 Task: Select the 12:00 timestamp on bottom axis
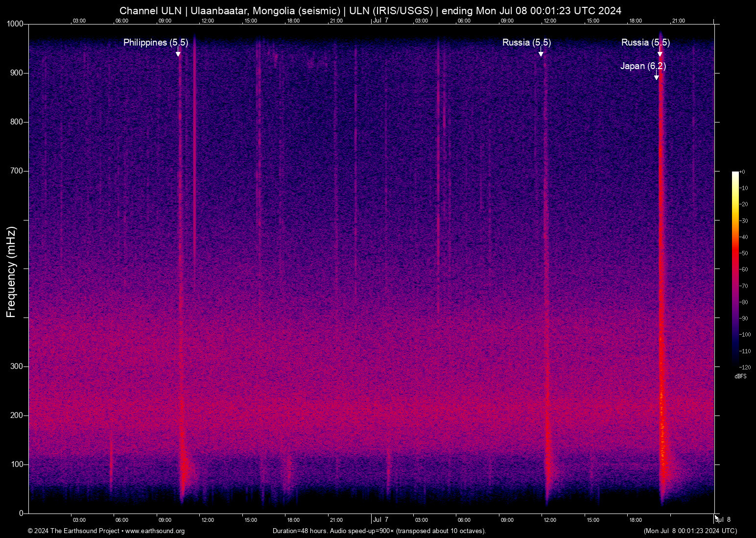(550, 520)
